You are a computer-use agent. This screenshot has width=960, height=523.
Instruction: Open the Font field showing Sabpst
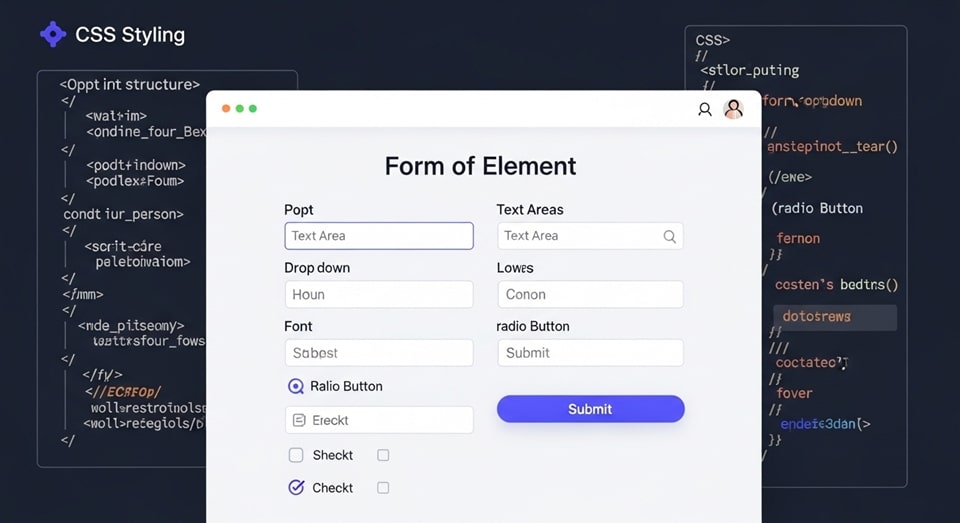click(379, 353)
